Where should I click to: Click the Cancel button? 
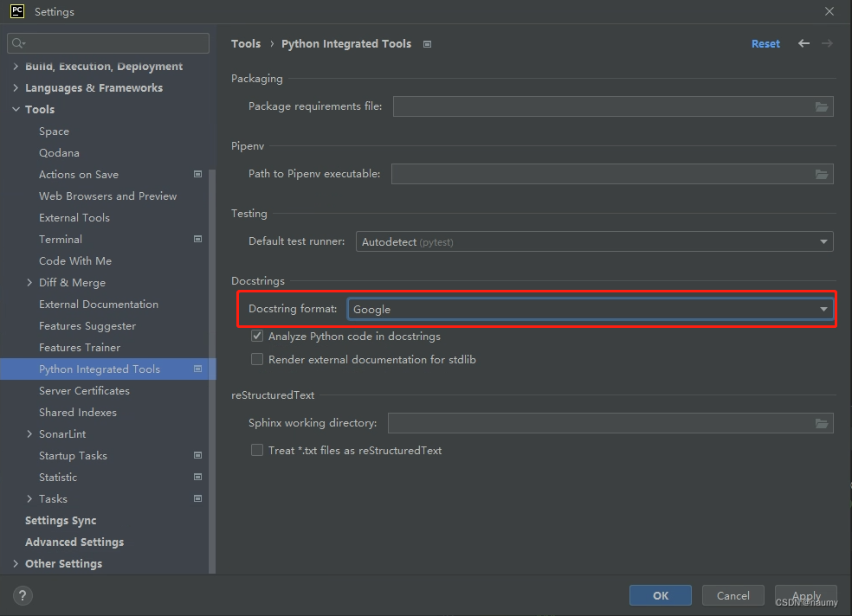click(x=733, y=595)
